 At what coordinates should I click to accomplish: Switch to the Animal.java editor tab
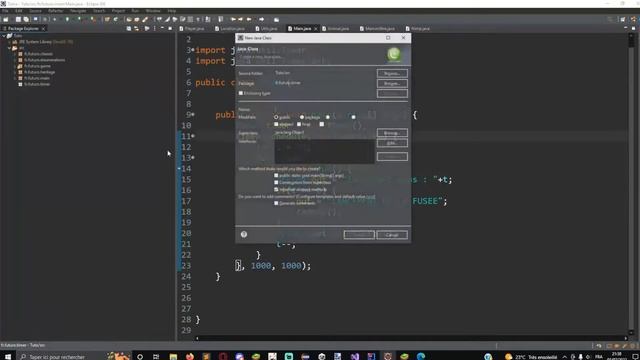(336, 29)
